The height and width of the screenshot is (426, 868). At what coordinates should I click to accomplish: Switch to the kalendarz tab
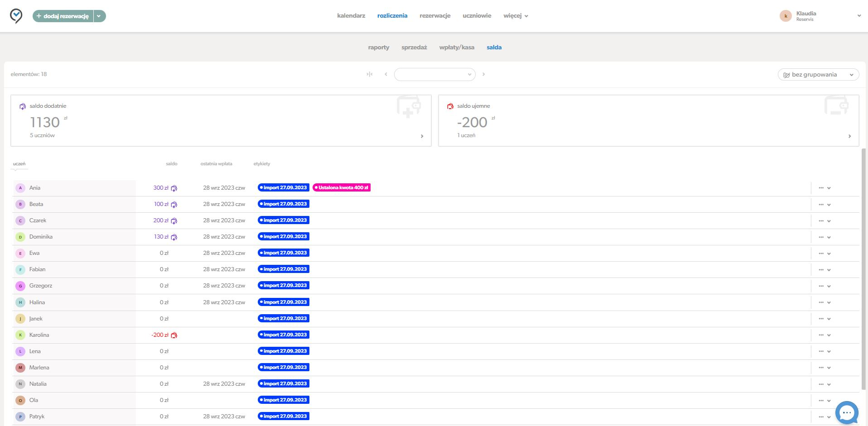tap(351, 16)
